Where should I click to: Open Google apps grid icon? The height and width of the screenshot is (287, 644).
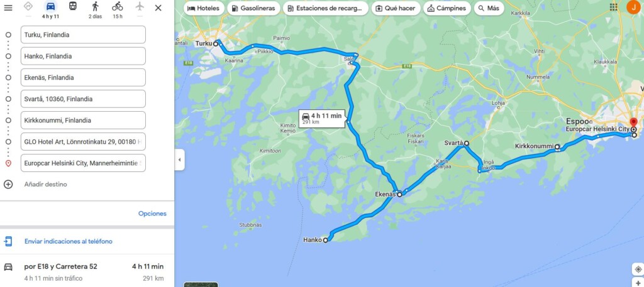coord(614,7)
